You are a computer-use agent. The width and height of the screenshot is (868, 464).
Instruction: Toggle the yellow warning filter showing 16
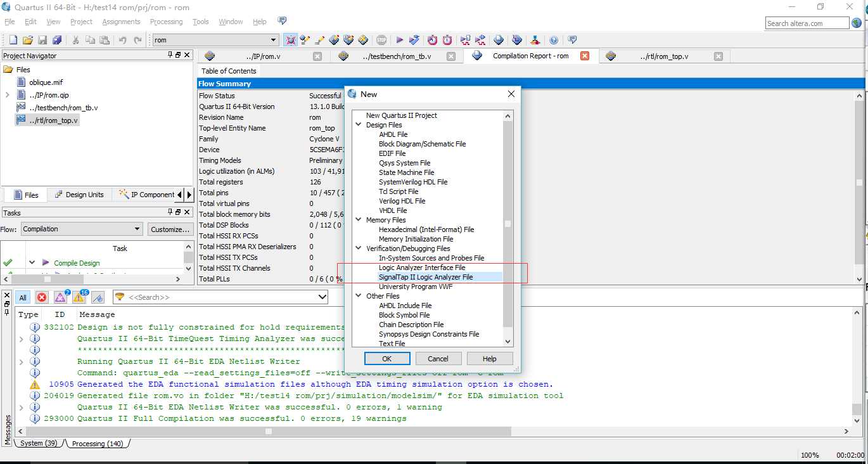click(80, 297)
